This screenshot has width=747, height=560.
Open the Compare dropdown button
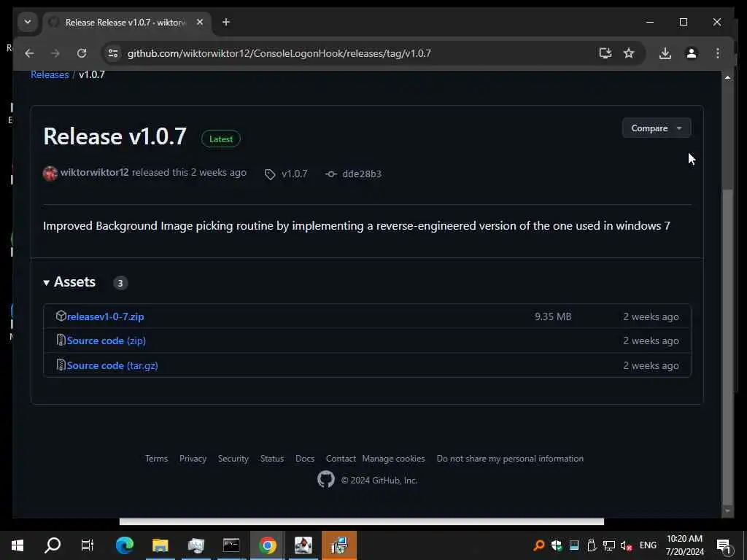[x=656, y=128]
